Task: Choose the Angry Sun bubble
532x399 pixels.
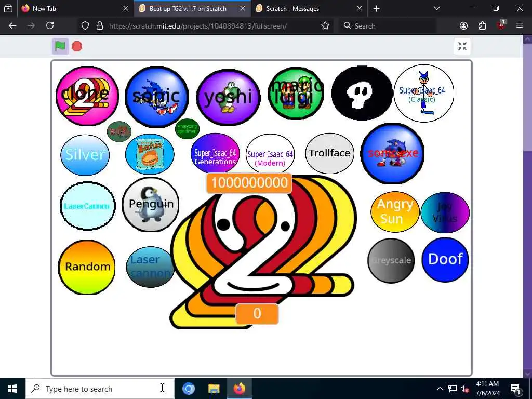Action: [x=395, y=212]
